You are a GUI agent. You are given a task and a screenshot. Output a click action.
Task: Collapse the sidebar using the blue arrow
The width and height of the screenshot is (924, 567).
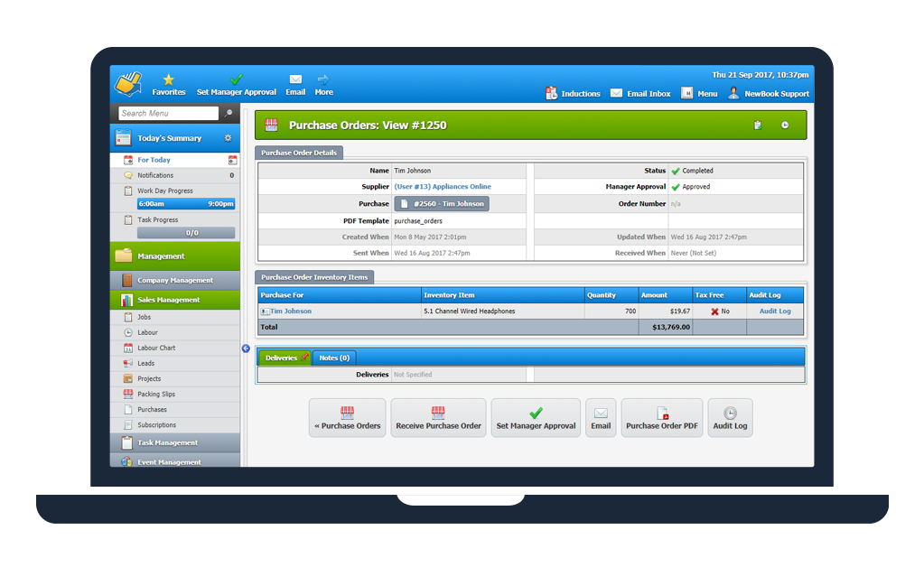[245, 348]
